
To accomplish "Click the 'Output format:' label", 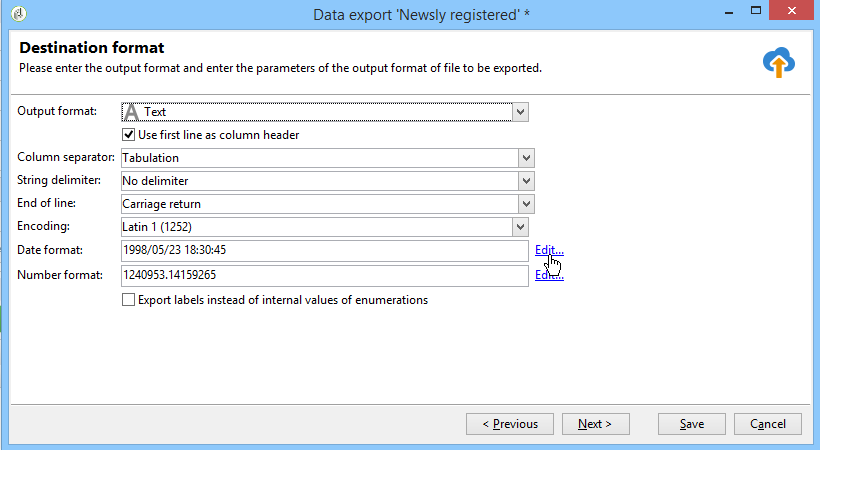I will (57, 111).
